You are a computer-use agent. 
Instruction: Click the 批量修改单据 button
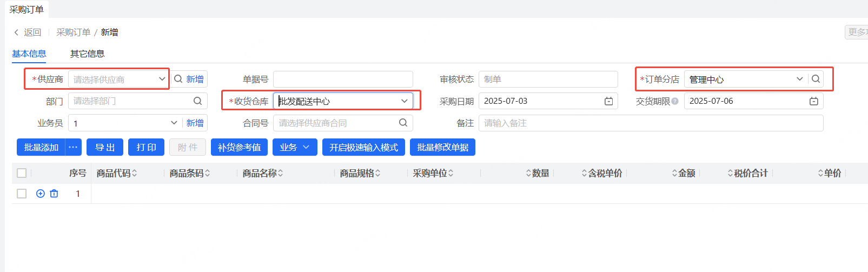(442, 147)
